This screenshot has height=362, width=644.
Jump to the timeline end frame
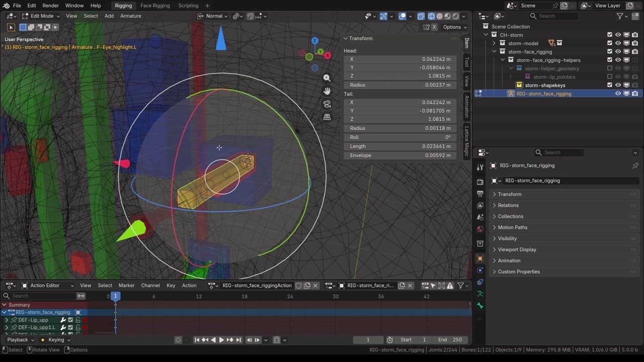[x=238, y=340]
